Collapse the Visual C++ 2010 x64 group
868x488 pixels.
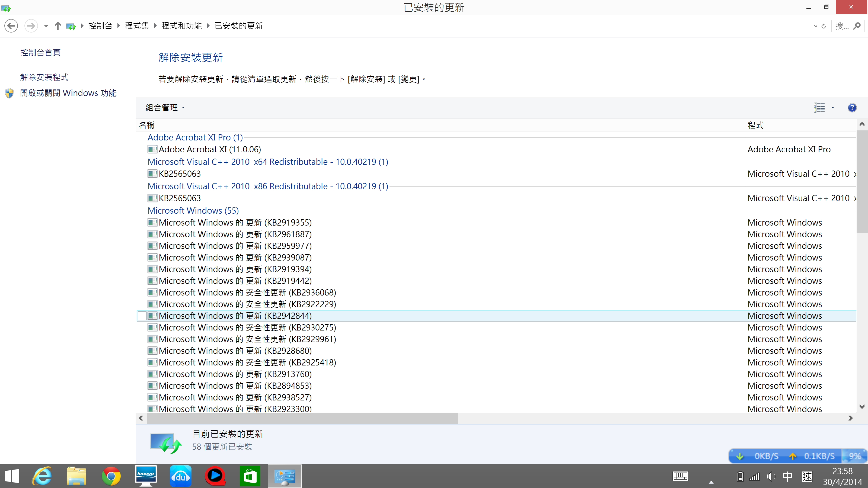268,162
